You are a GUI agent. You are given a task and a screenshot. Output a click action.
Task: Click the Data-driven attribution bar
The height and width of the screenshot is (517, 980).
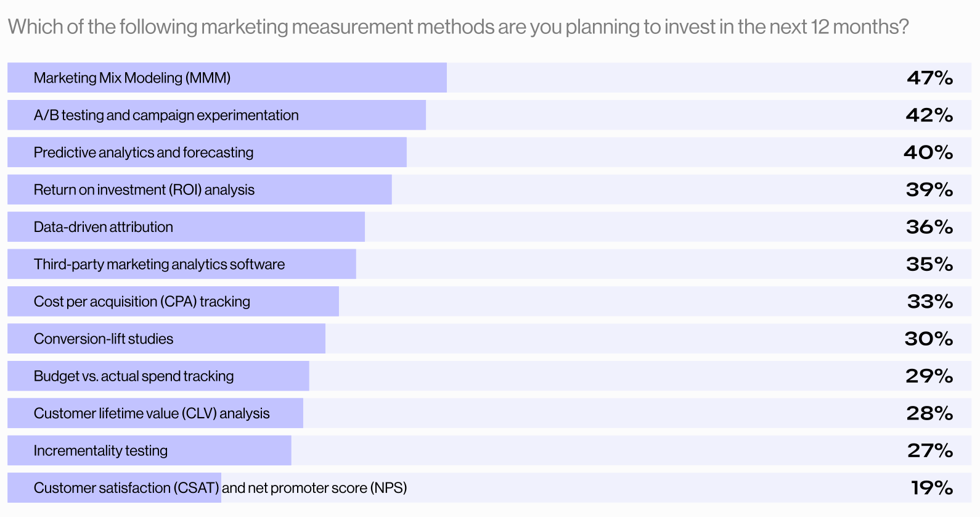click(x=186, y=227)
